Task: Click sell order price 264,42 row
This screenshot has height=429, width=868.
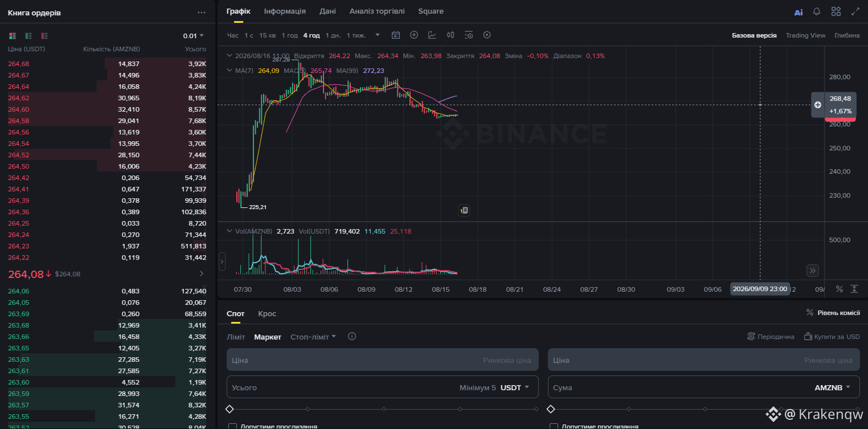Action: coord(107,178)
